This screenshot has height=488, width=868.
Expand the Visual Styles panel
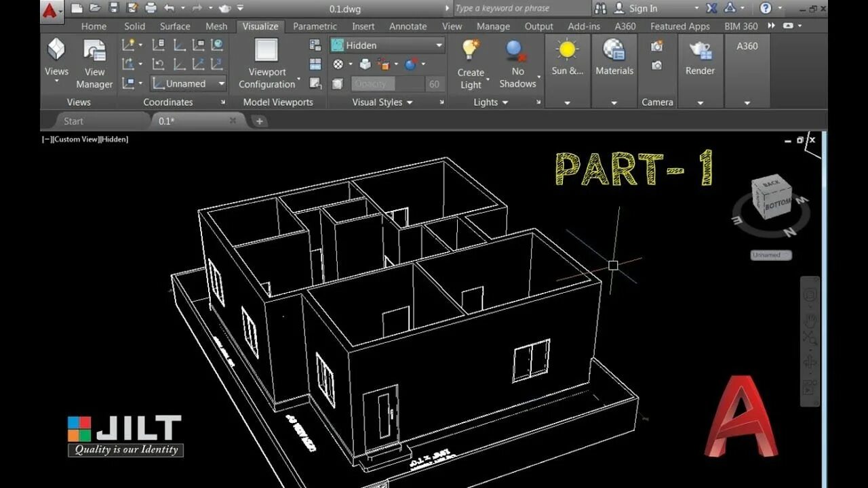[x=382, y=102]
